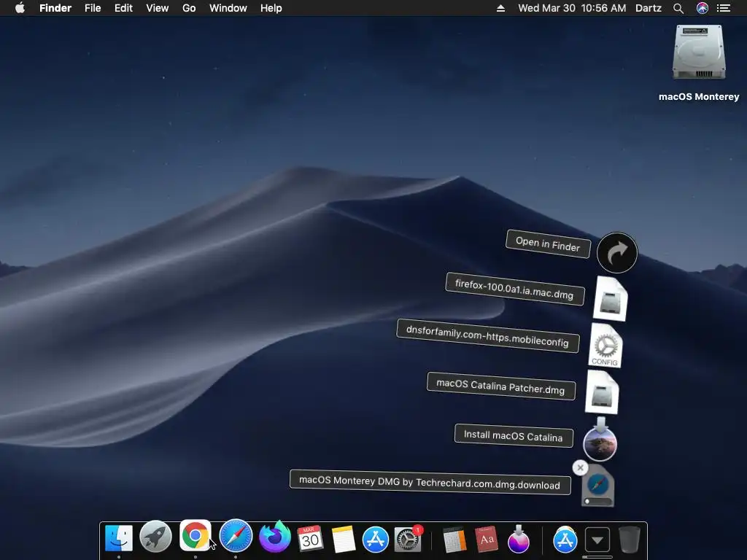Screen dimensions: 747x560
Task: Open the Apple menu
Action: [x=20, y=8]
